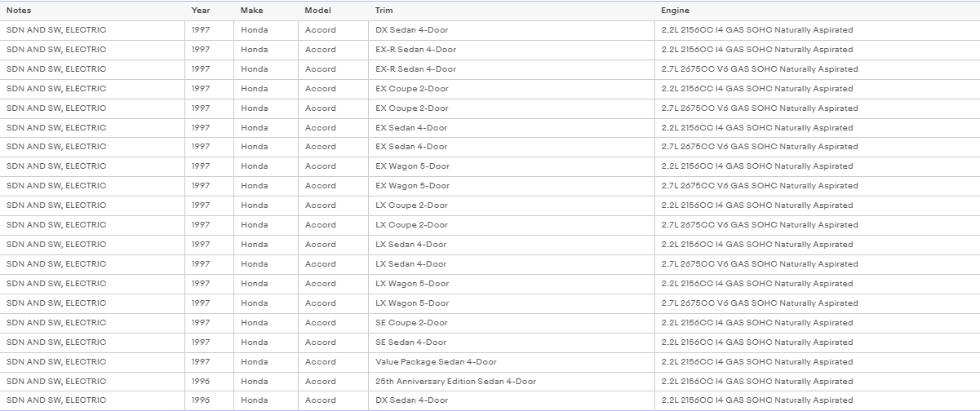The image size is (980, 411).
Task: Click the 2.7L V6 engine cell in EX-R Sedan row
Action: point(817,69)
